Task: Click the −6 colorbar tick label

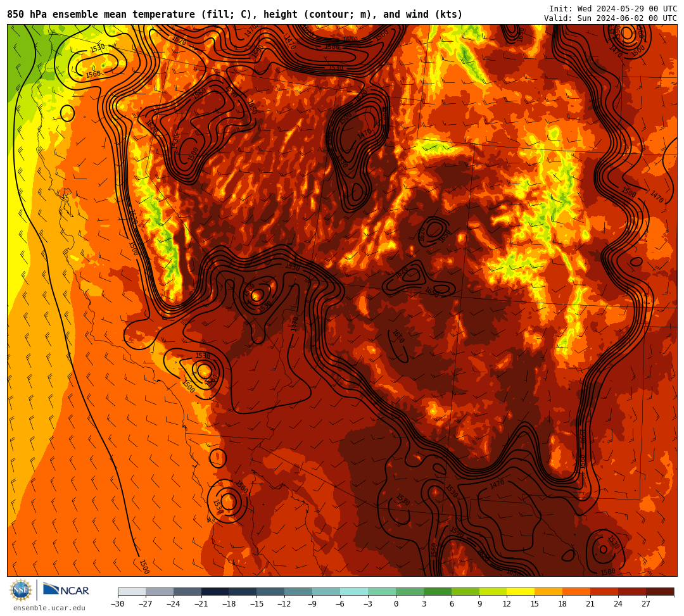Action: [x=340, y=604]
